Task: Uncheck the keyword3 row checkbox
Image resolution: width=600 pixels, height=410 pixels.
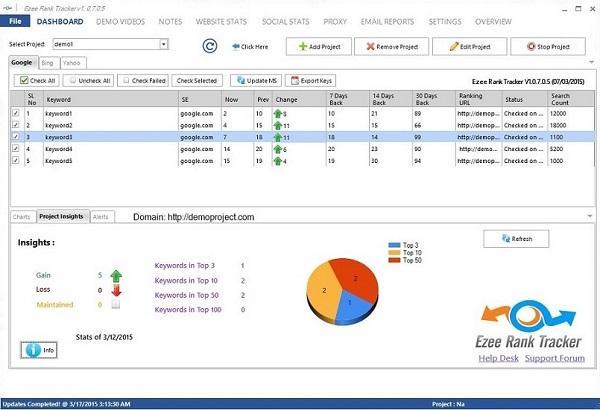Action: click(16, 137)
